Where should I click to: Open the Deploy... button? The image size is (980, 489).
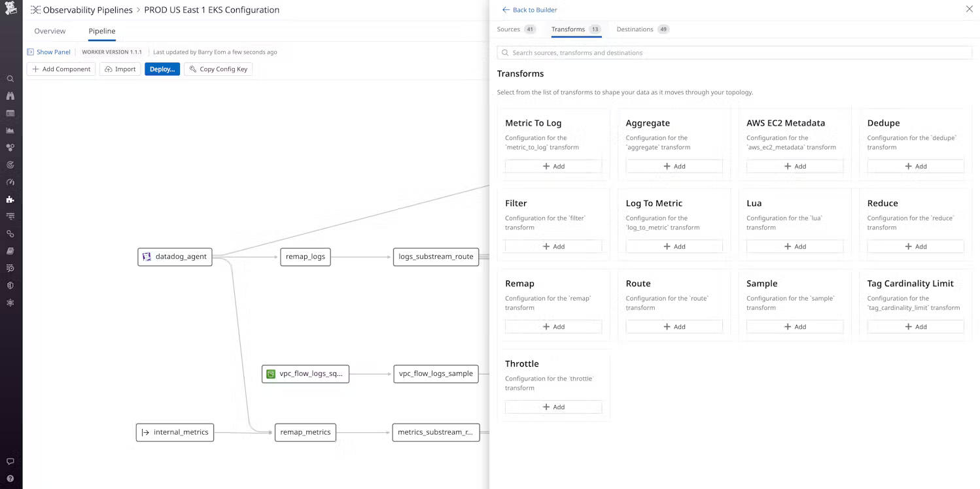coord(162,69)
